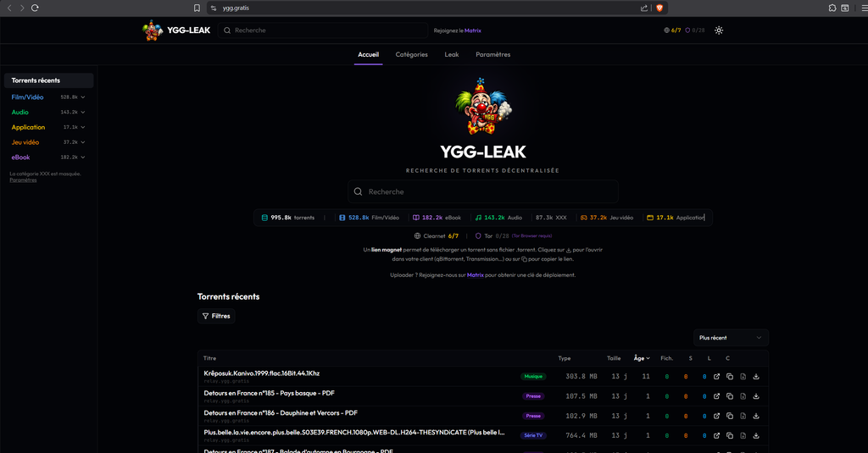Viewport: 868px width, 453px height.
Task: Sort by the Âge column header
Action: pos(642,358)
